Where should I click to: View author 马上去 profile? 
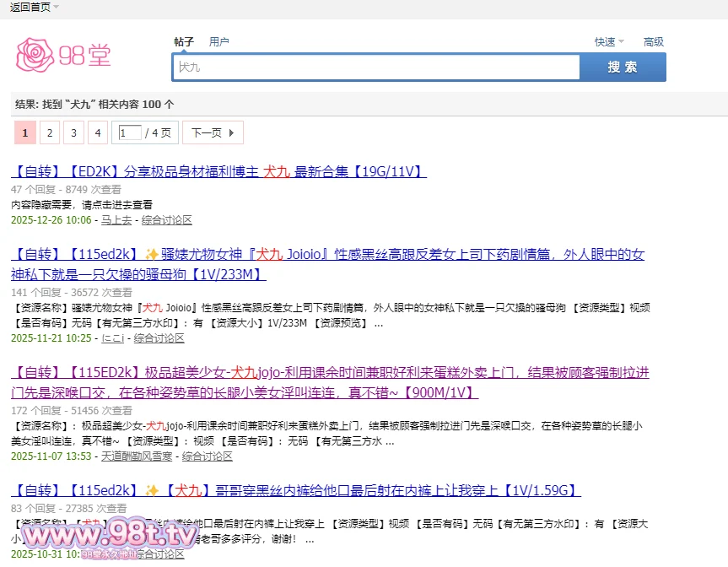point(116,219)
